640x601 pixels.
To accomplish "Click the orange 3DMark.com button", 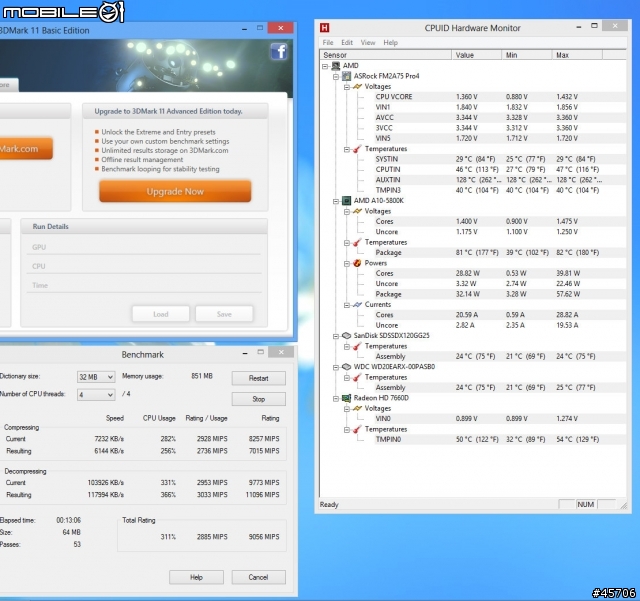I will pyautogui.click(x=26, y=148).
